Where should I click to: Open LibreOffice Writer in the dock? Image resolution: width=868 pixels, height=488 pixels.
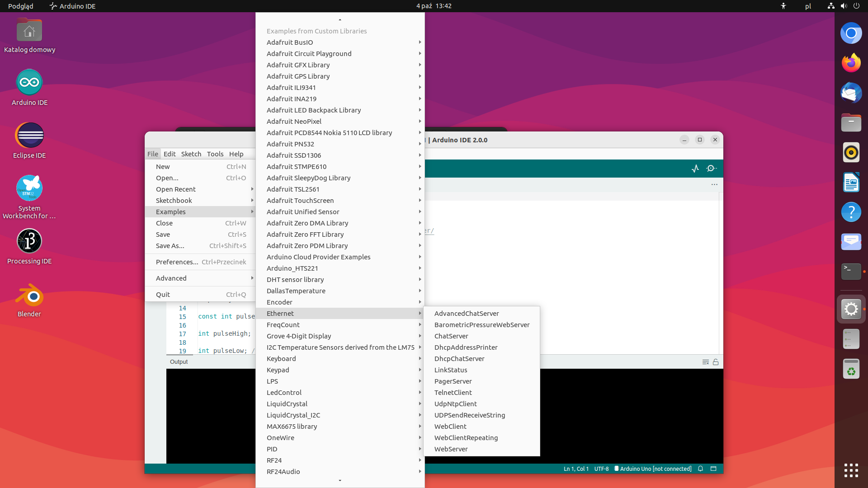pos(851,183)
